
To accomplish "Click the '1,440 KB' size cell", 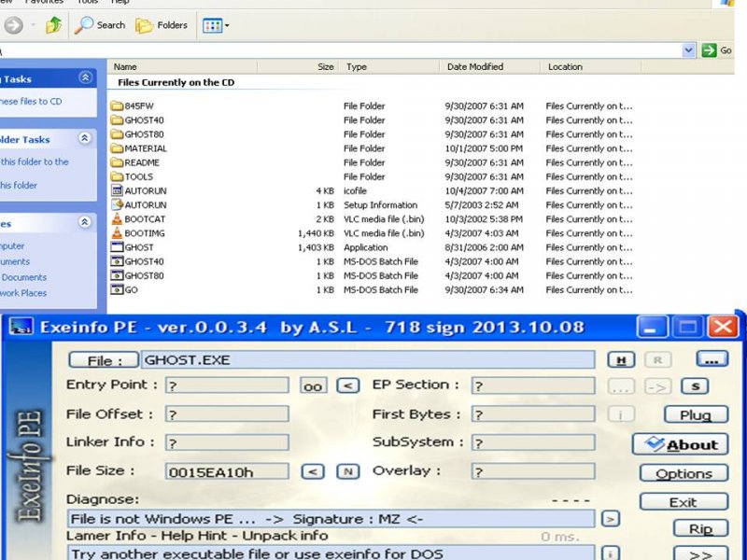I will click(x=316, y=233).
